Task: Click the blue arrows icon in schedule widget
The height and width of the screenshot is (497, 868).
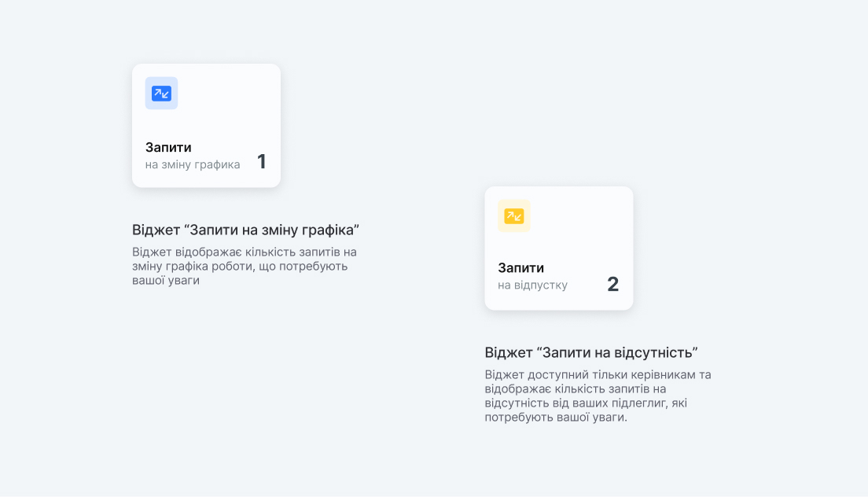Action: click(161, 94)
